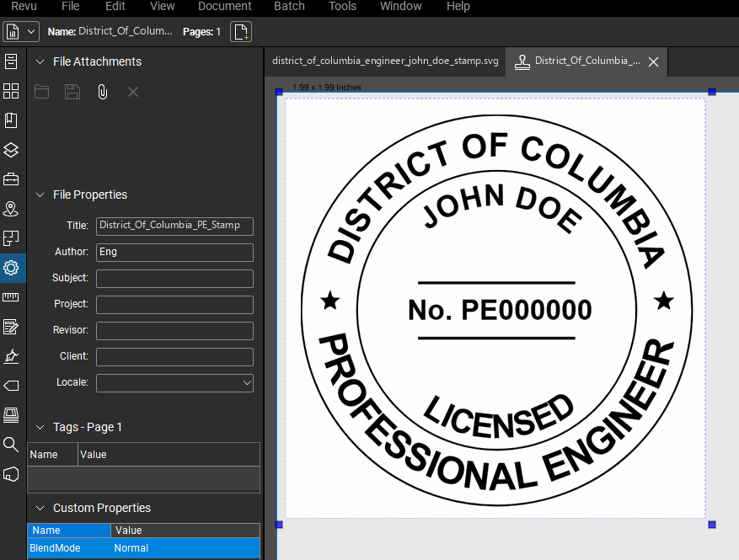Click the Normal value for BlendMode
Screen dimensions: 739x560
[131, 548]
